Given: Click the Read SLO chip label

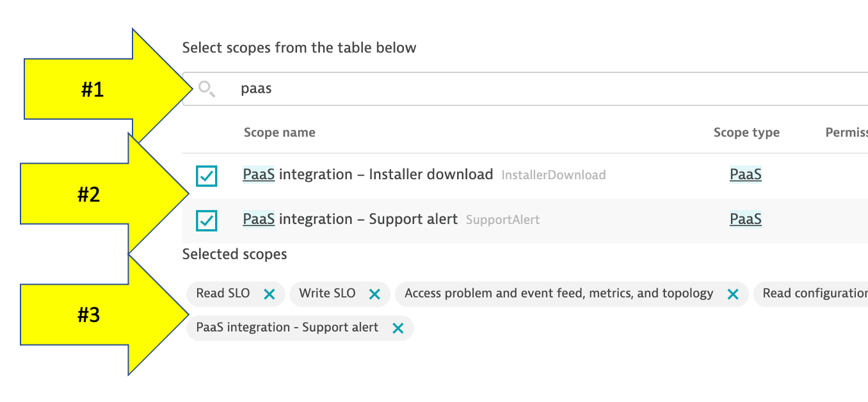Looking at the screenshot, I should click(x=219, y=293).
